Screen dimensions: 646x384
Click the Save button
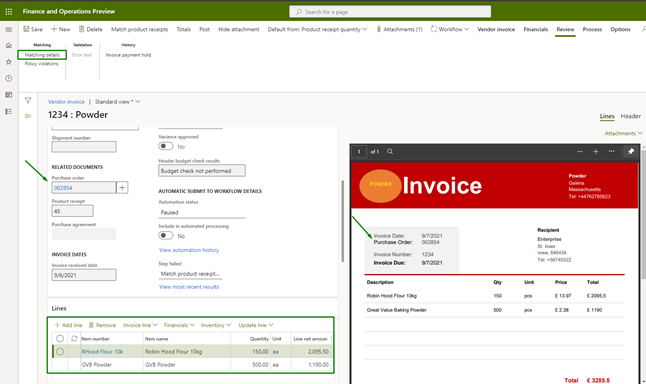coord(33,29)
